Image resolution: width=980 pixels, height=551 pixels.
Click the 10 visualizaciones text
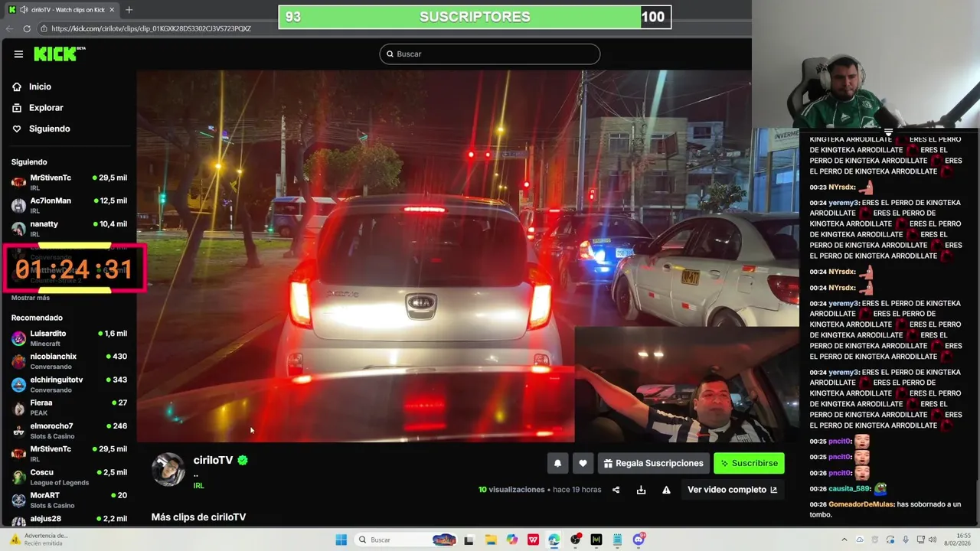click(x=511, y=490)
